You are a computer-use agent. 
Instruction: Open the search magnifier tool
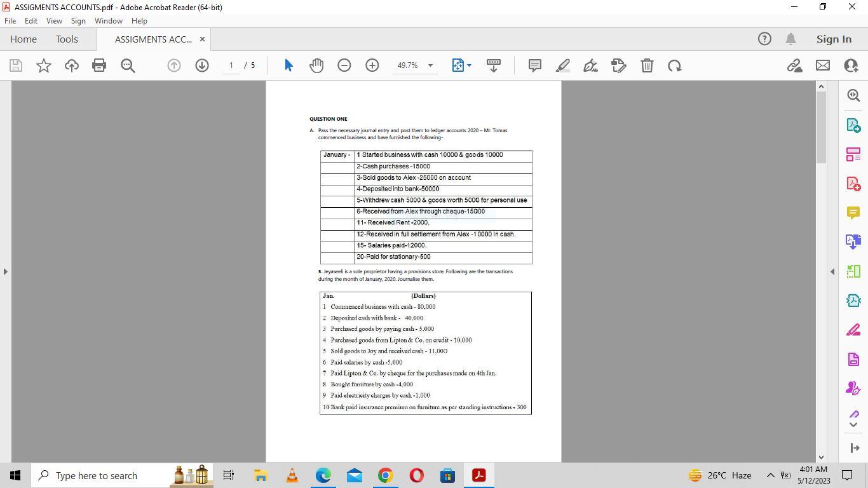[x=853, y=95]
